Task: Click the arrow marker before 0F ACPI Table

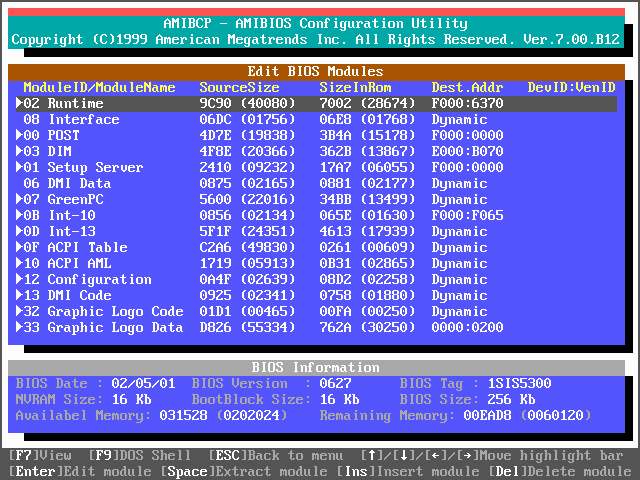Action: (x=19, y=247)
